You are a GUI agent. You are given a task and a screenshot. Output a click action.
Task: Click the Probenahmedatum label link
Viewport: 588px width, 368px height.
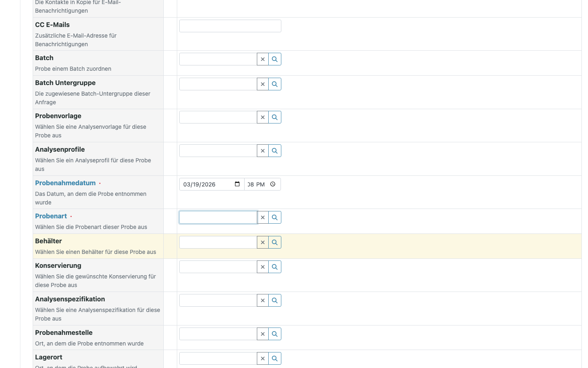pyautogui.click(x=65, y=183)
